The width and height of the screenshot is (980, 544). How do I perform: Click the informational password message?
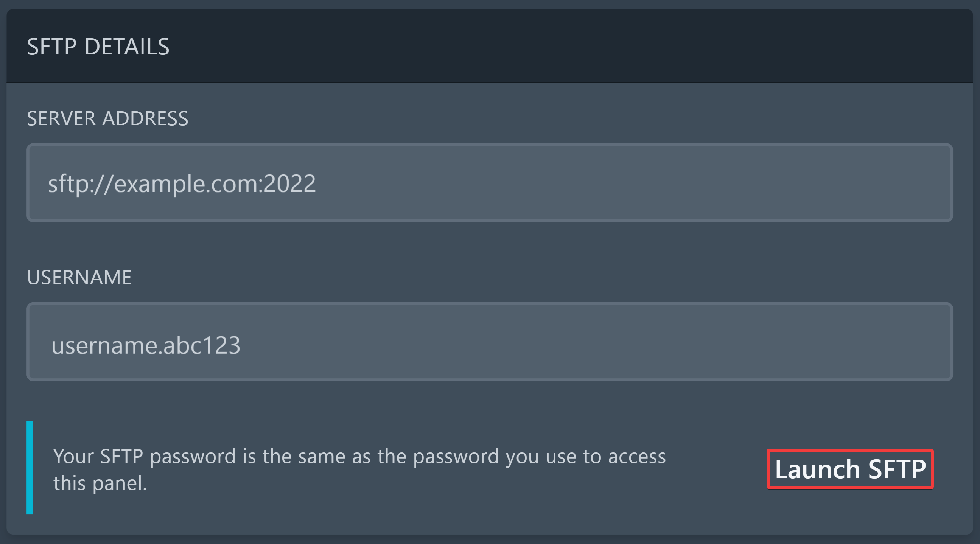[x=359, y=469]
